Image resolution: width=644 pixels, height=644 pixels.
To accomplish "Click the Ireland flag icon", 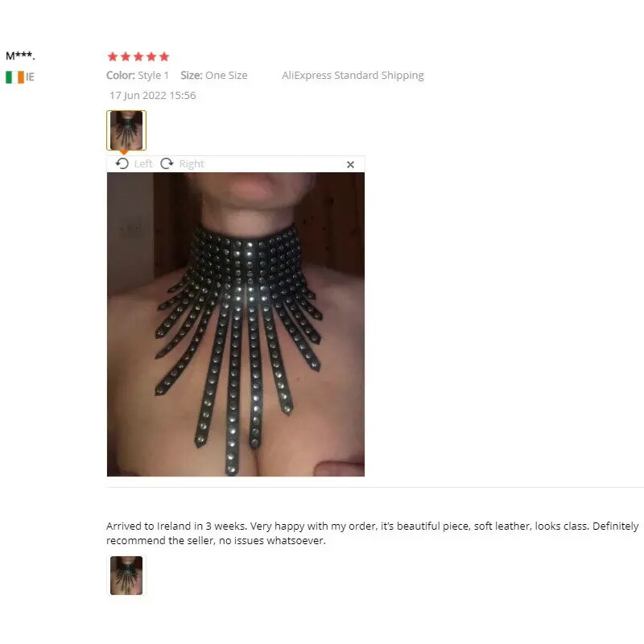I will 14,77.
